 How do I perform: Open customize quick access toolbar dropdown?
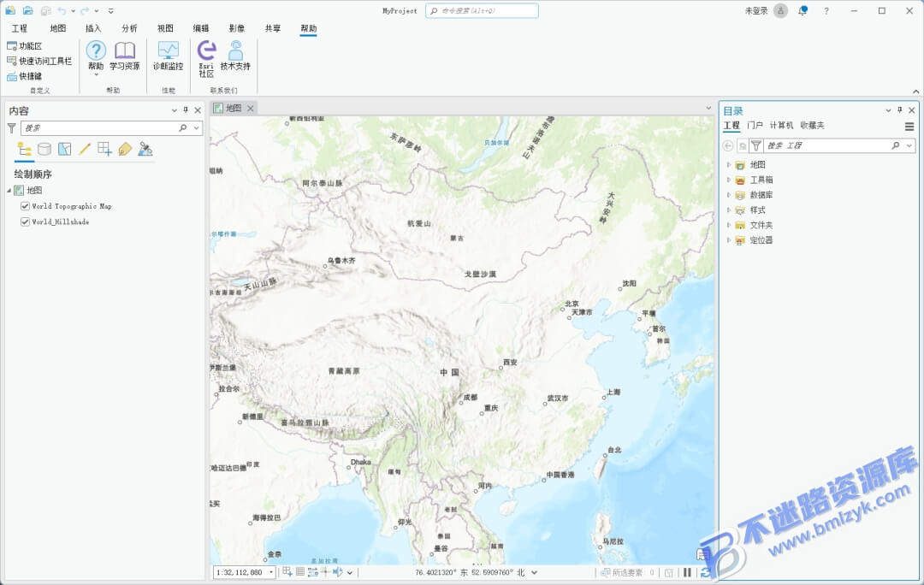[110, 11]
